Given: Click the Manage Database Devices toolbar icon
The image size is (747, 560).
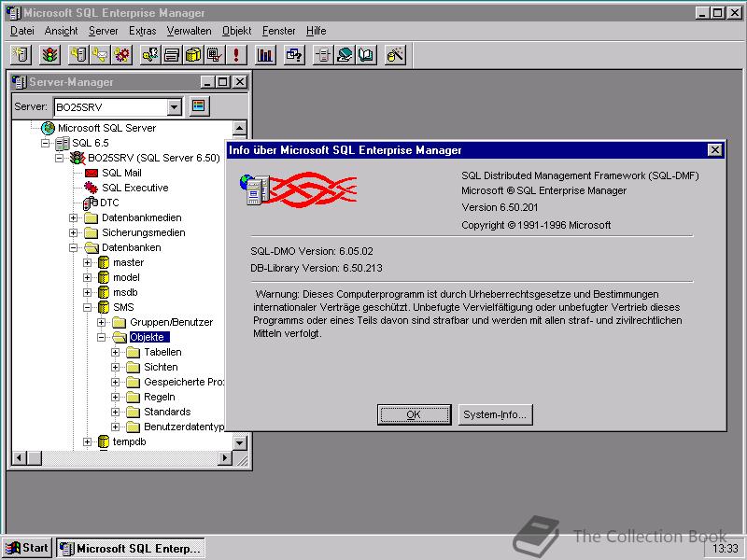Looking at the screenshot, I should point(172,55).
